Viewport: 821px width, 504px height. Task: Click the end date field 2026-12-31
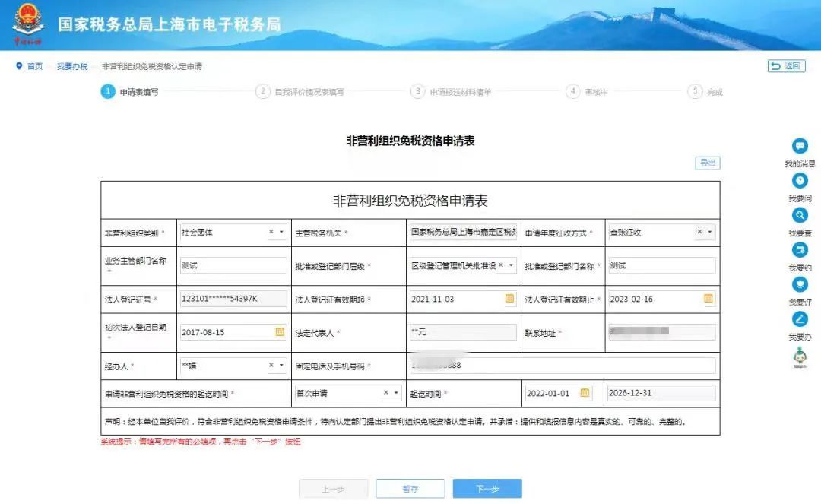[662, 393]
